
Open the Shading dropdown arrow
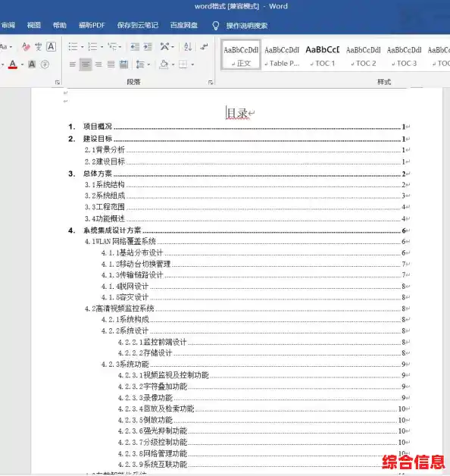[x=173, y=64]
